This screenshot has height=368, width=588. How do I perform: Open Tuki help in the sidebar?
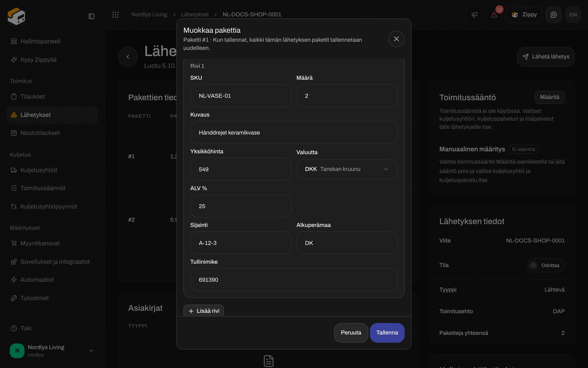coord(52,328)
